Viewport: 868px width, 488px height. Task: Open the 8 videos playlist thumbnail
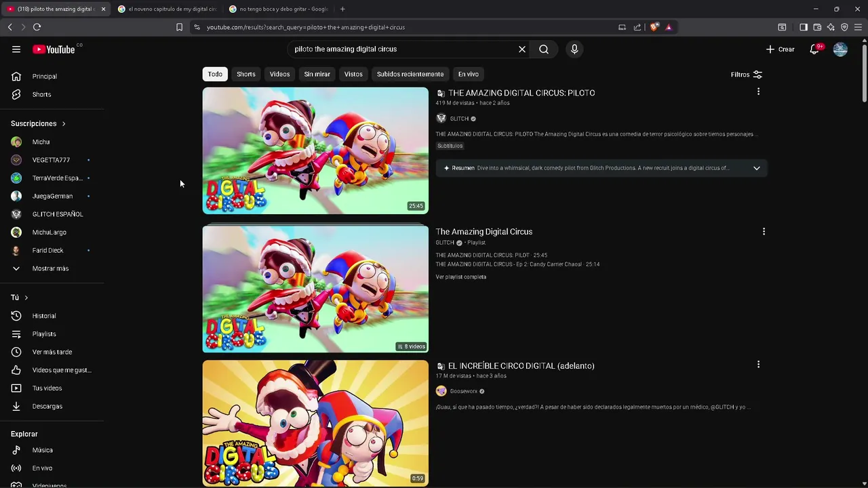point(315,289)
